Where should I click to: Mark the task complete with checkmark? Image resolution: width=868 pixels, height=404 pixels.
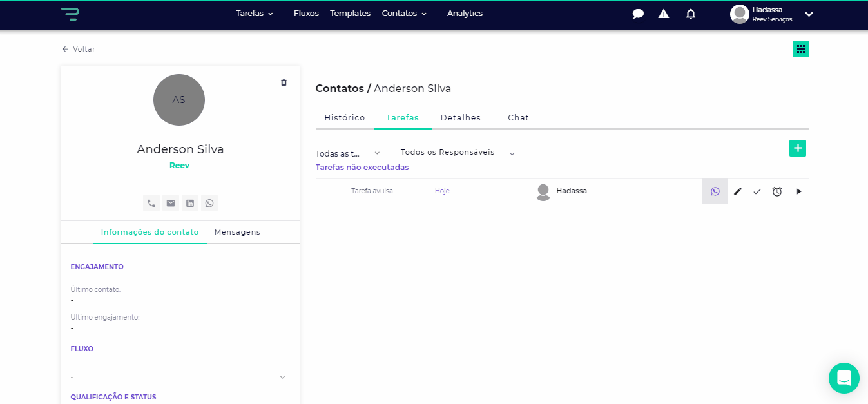[x=757, y=191]
